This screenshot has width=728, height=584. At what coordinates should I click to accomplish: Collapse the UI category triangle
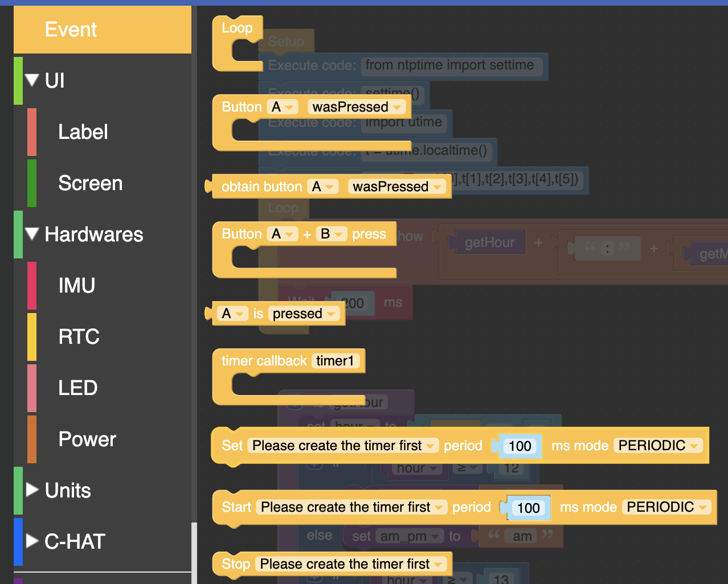[31, 80]
